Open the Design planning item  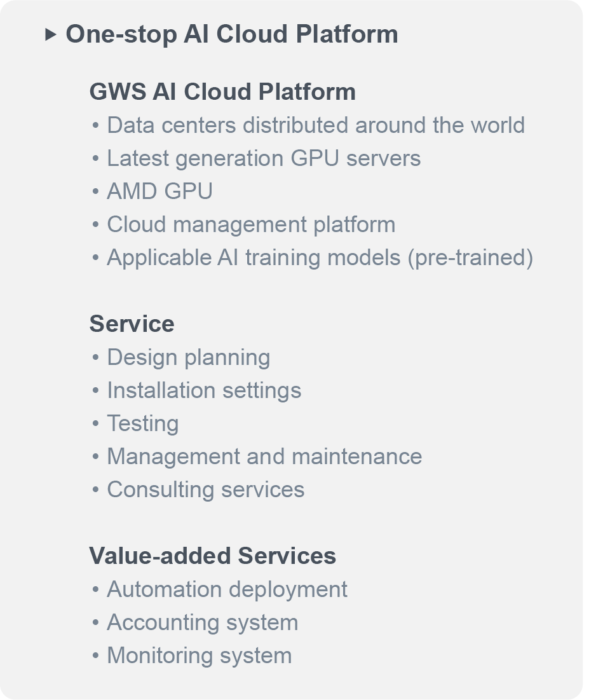point(187,357)
